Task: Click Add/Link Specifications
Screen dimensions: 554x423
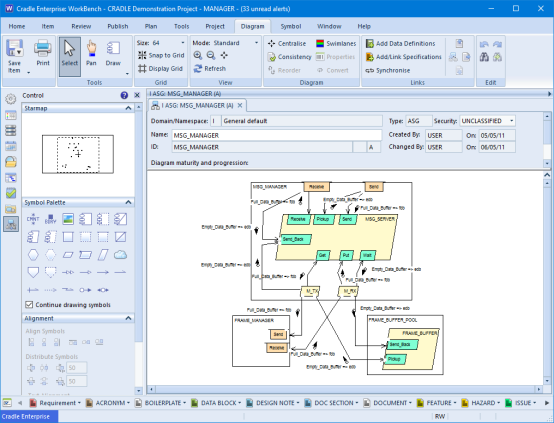Action: pos(403,57)
